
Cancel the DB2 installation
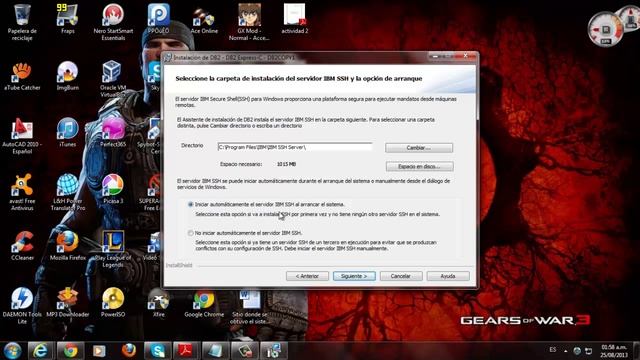(401, 276)
